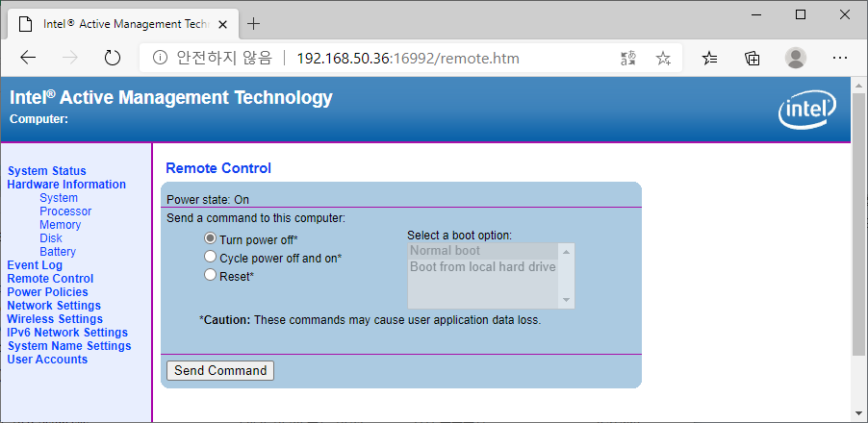Image resolution: width=868 pixels, height=423 pixels.
Task: Click the Send Command button
Action: (220, 370)
